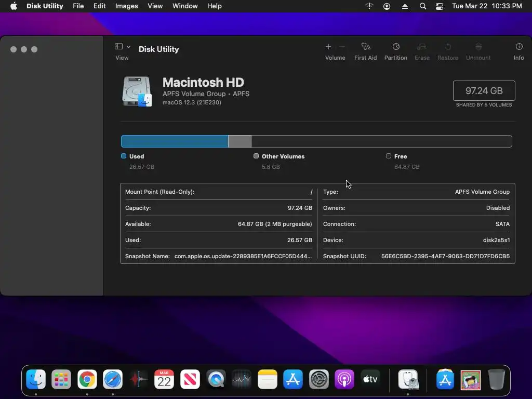Open Calendar from the Dock
Viewport: 532px width, 399px height.
164,379
